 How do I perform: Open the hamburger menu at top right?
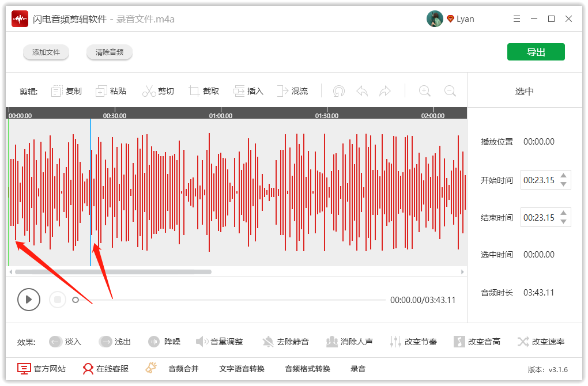(x=517, y=18)
